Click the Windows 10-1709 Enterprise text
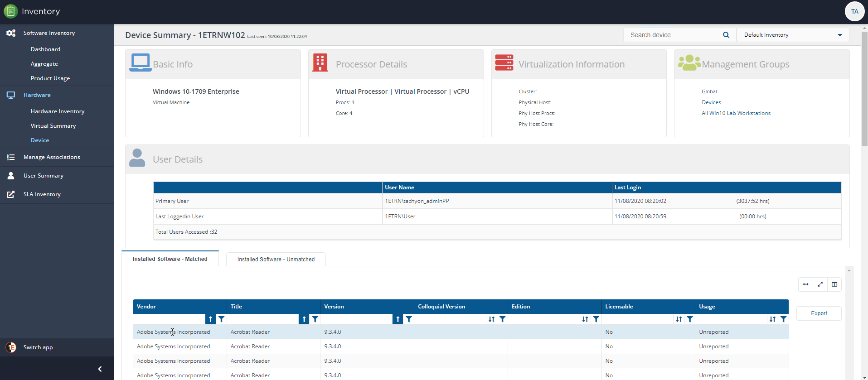Image resolution: width=868 pixels, height=380 pixels. click(196, 91)
